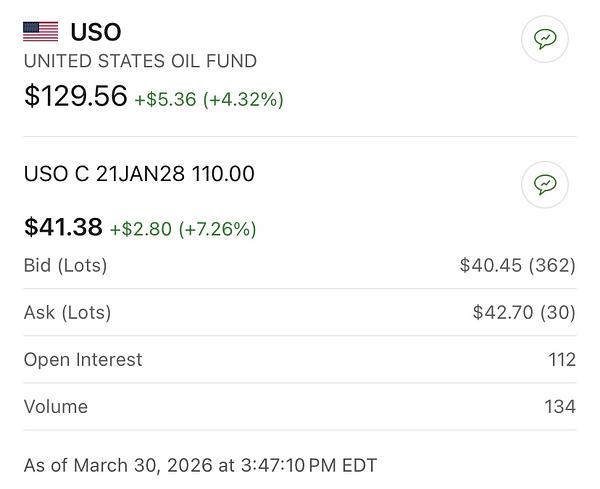The height and width of the screenshot is (489, 600).
Task: Click the (+4.32%) percent change
Action: pos(243,99)
